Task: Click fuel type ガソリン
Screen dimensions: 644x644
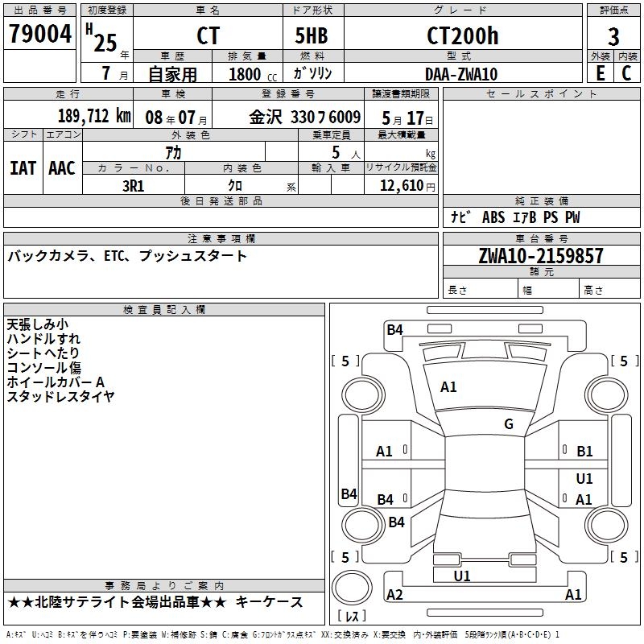Action: (x=312, y=73)
